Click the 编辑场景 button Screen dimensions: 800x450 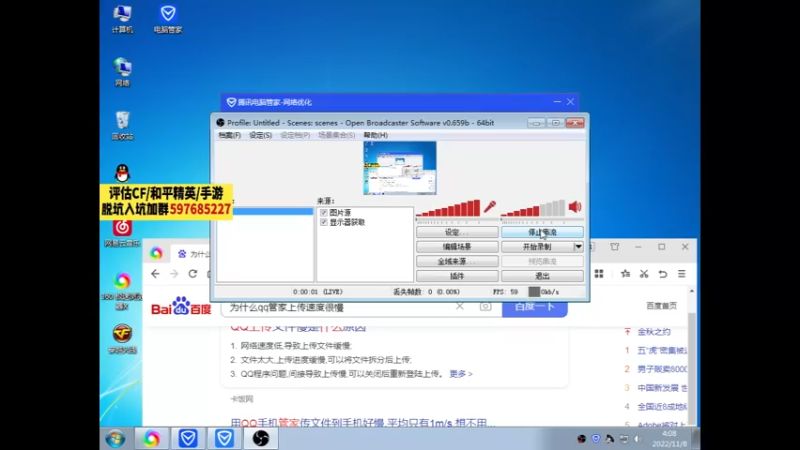457,246
